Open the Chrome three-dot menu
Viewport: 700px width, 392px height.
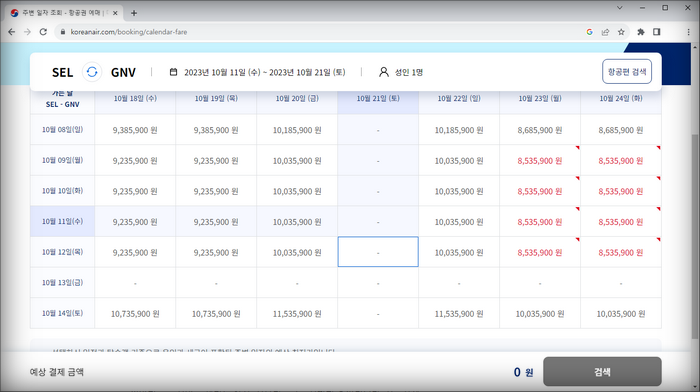pos(688,32)
